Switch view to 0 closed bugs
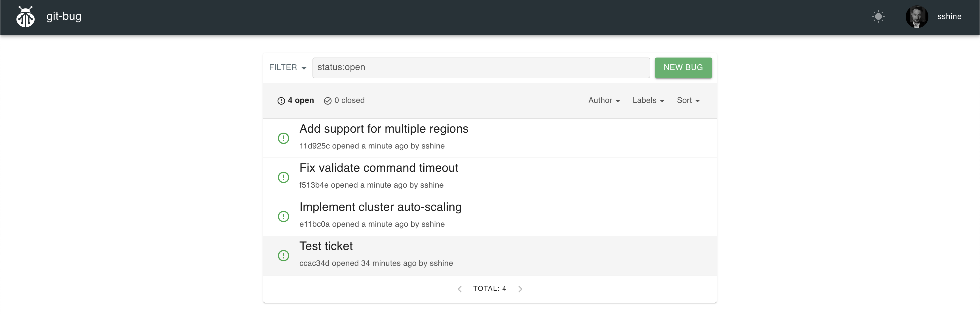Viewport: 980px width, 314px height. 349,100
